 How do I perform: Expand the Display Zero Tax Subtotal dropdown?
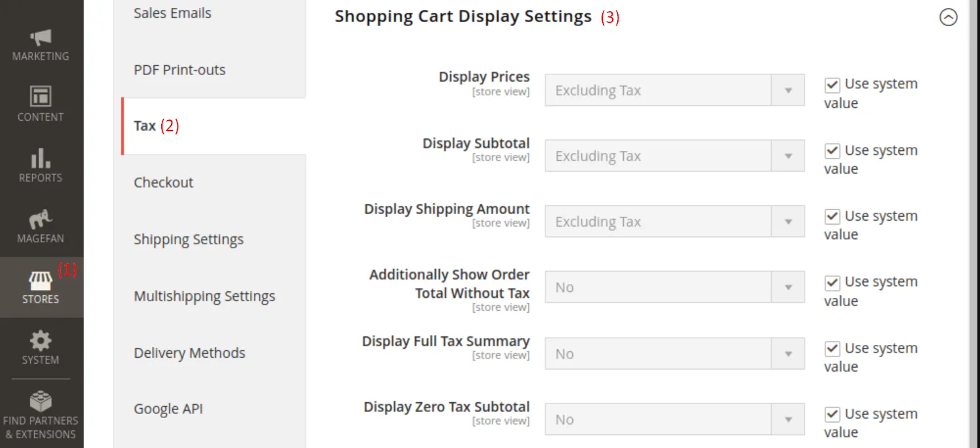tap(674, 420)
